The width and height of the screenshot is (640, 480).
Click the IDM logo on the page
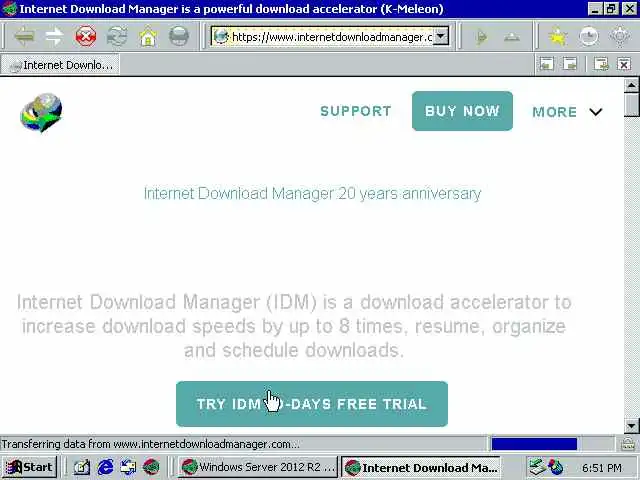(x=41, y=113)
